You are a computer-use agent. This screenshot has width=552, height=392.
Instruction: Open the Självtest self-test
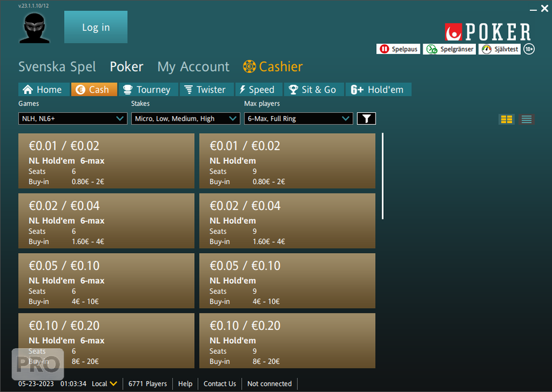click(499, 49)
